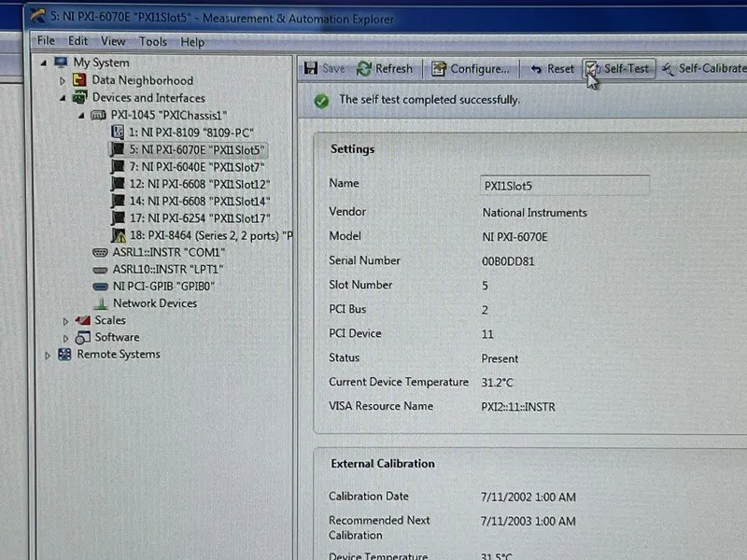Screen dimensions: 747x560
Task: Click the self test success message
Action: pos(430,100)
